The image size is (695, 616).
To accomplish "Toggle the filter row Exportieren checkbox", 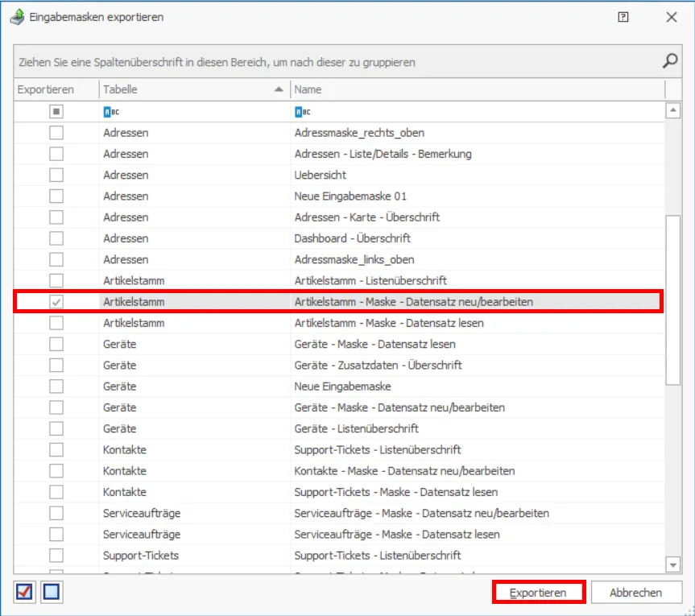I will (56, 112).
